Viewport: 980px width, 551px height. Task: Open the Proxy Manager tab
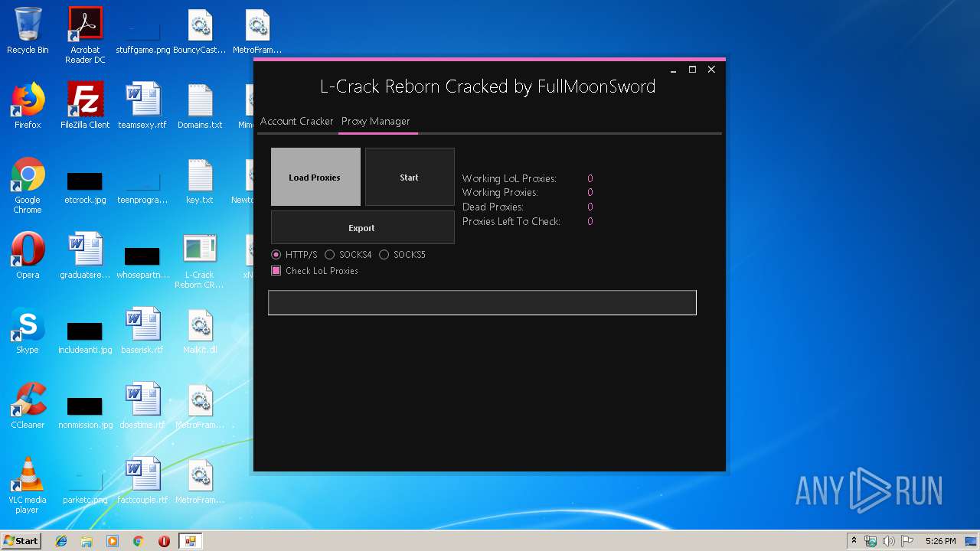click(x=376, y=121)
